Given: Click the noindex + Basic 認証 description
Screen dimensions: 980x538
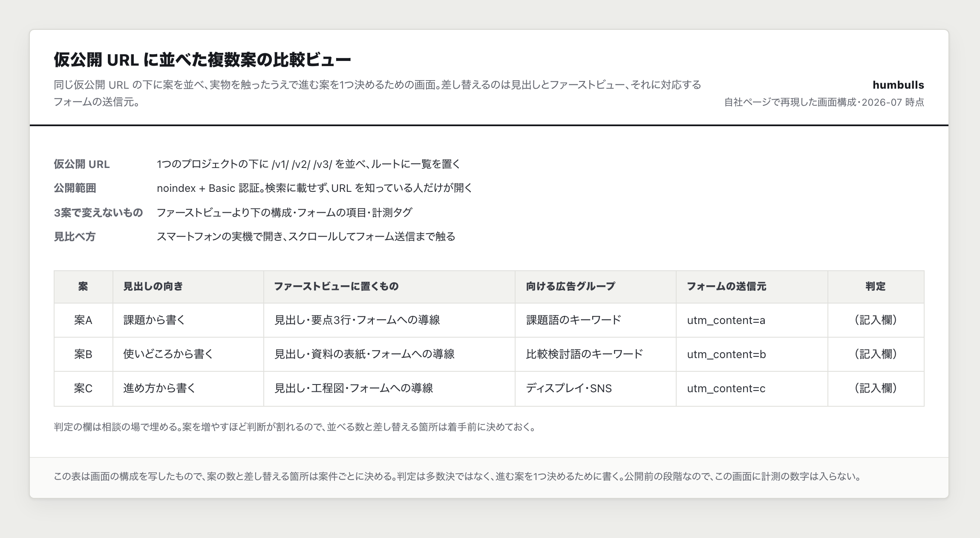Looking at the screenshot, I should pos(314,188).
